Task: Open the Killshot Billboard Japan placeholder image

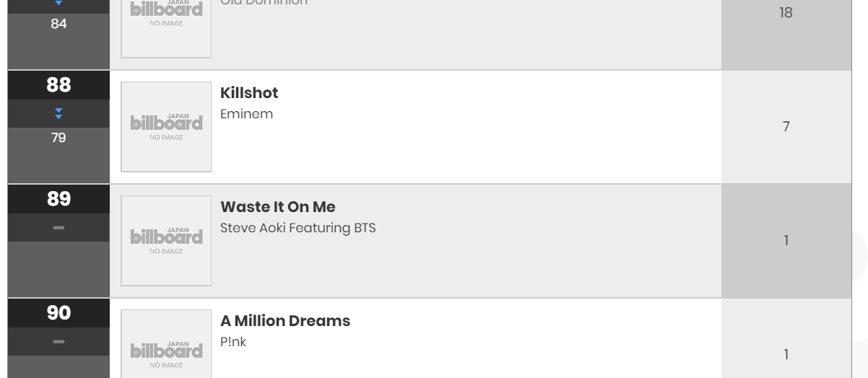Action: [x=166, y=127]
